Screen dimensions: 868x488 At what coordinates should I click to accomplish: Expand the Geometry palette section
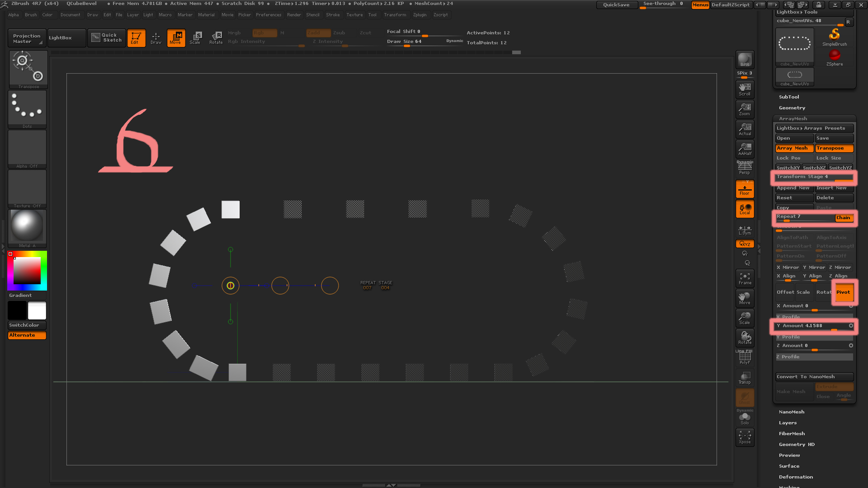792,108
